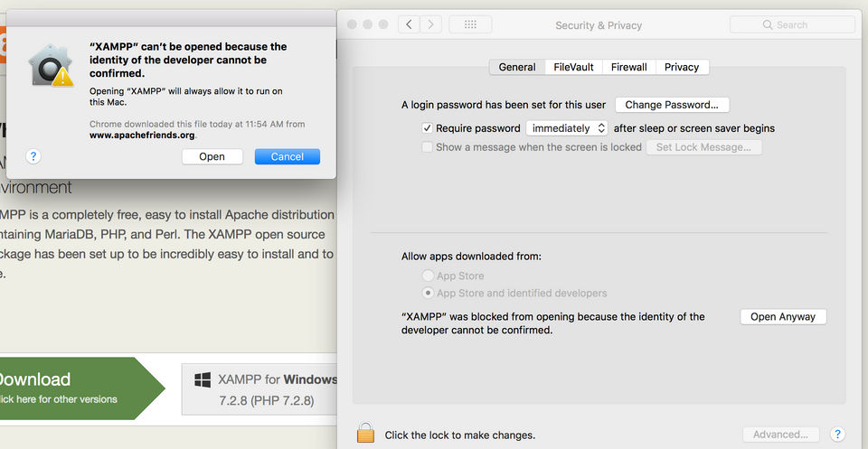The height and width of the screenshot is (449, 868).
Task: Open Security & Privacy help button
Action: click(837, 435)
